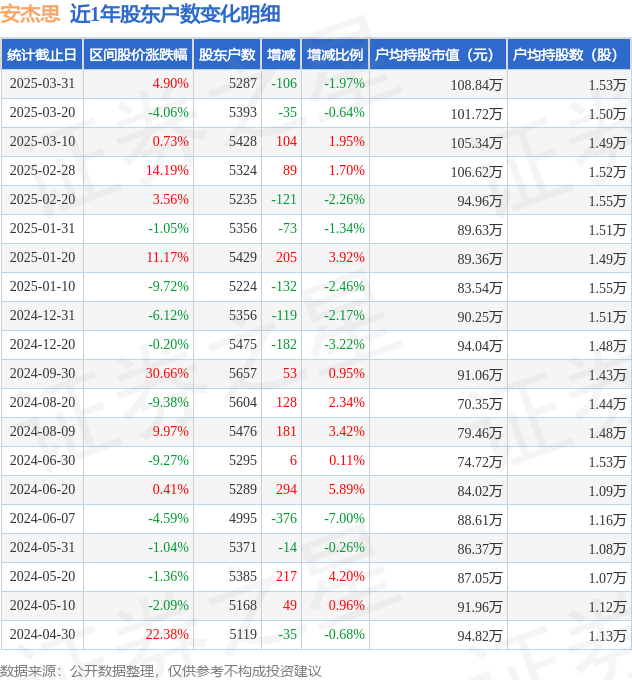Select the 户均持股市值（元） column header
The width and height of the screenshot is (632, 680).
coord(437,55)
